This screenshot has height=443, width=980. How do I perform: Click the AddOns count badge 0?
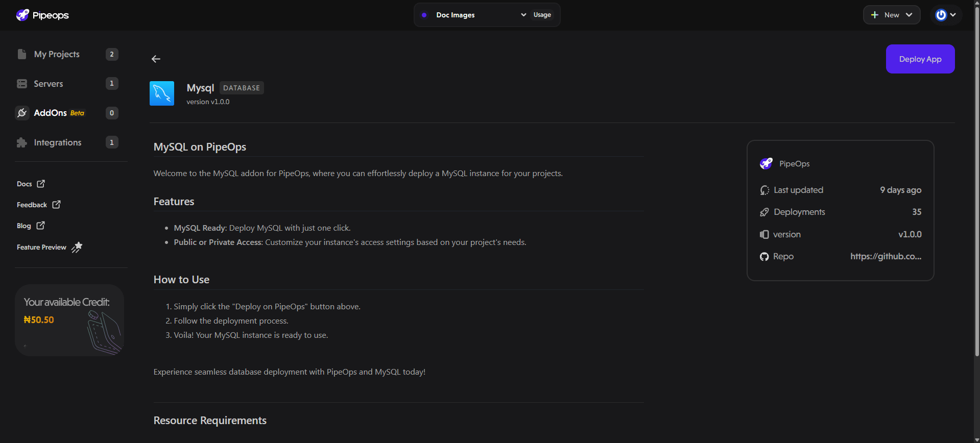click(x=112, y=113)
